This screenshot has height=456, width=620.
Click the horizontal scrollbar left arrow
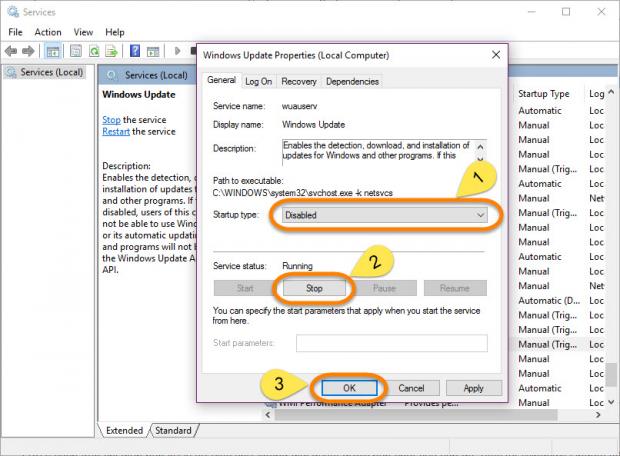click(x=268, y=415)
